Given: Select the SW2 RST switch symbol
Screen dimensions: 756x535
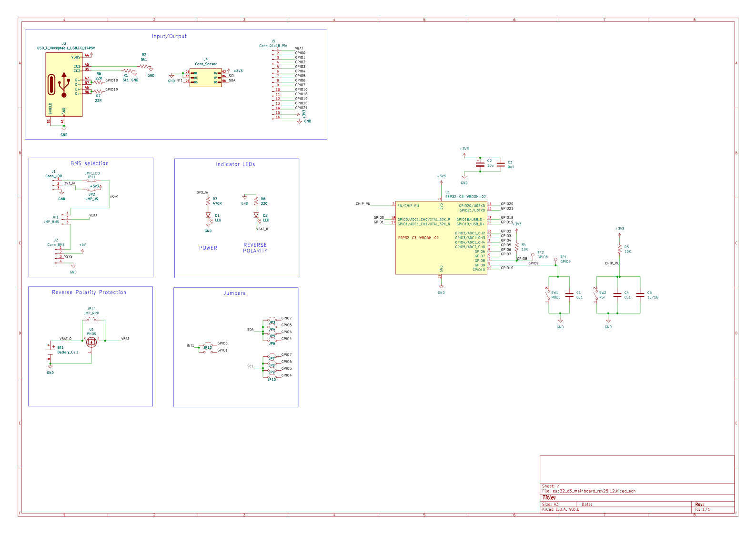Looking at the screenshot, I should pos(596,295).
